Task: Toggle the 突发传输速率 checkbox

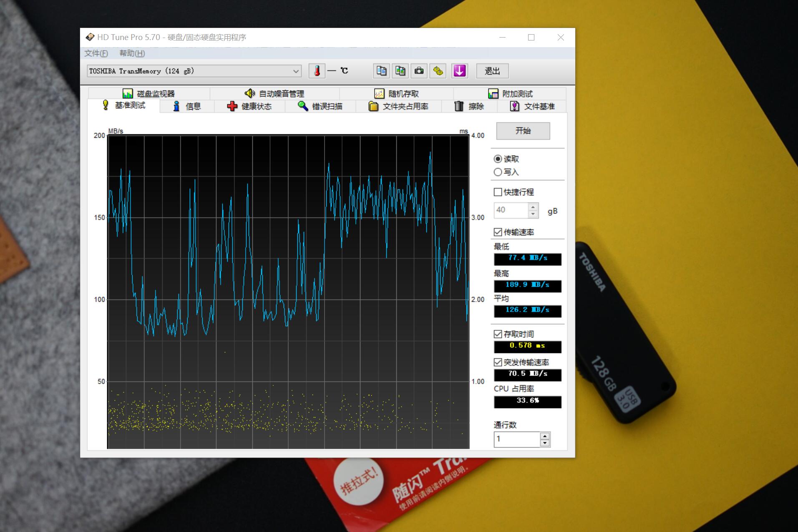Action: click(498, 362)
